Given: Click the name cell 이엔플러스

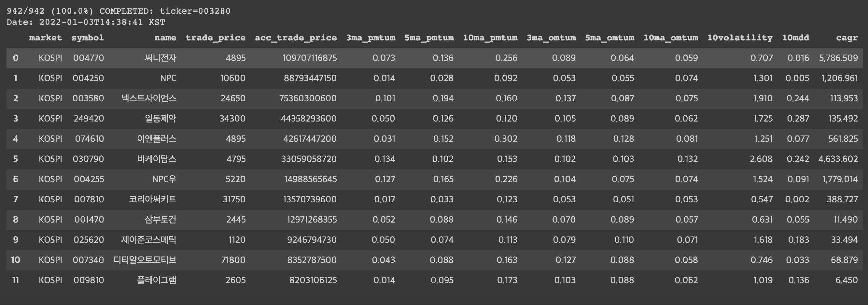Looking at the screenshot, I should click(157, 139).
